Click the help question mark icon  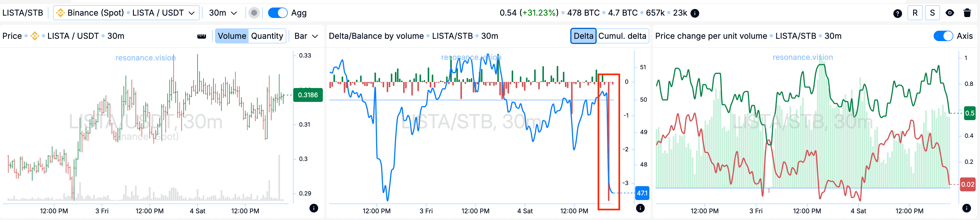(897, 13)
